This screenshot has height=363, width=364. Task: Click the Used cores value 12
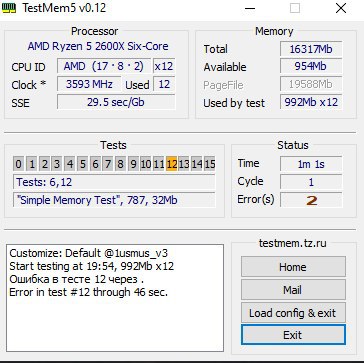click(x=164, y=84)
